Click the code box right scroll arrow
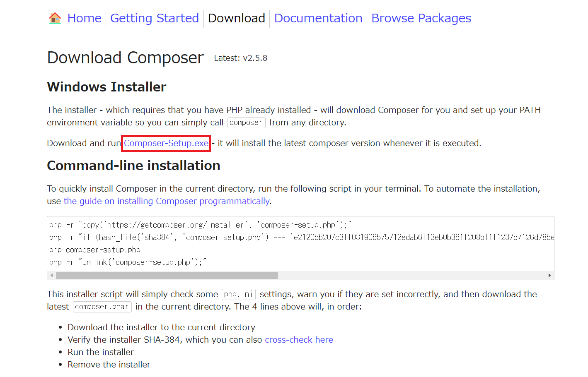 click(549, 276)
